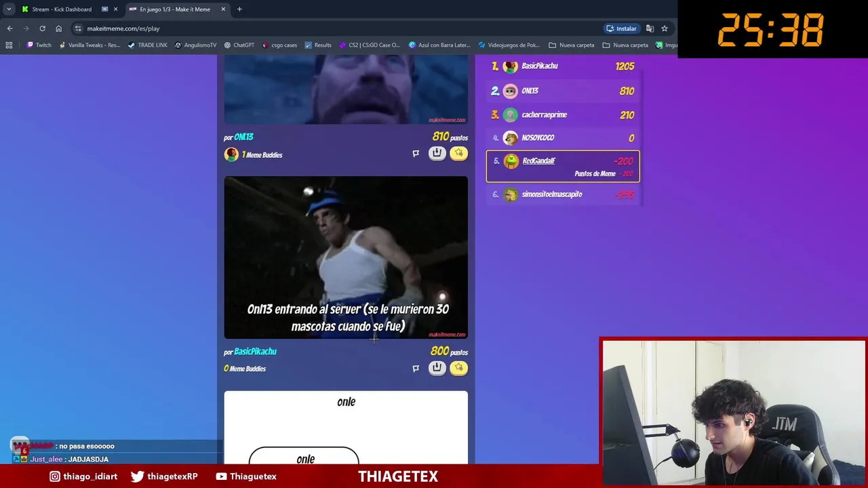Click the onle meme card at bottom
The height and width of the screenshot is (488, 868).
point(346,428)
